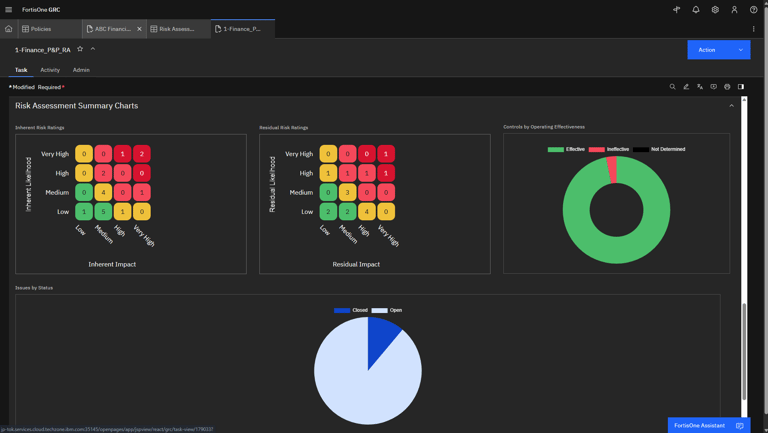
Task: Click the search icon in task toolbar
Action: point(672,87)
